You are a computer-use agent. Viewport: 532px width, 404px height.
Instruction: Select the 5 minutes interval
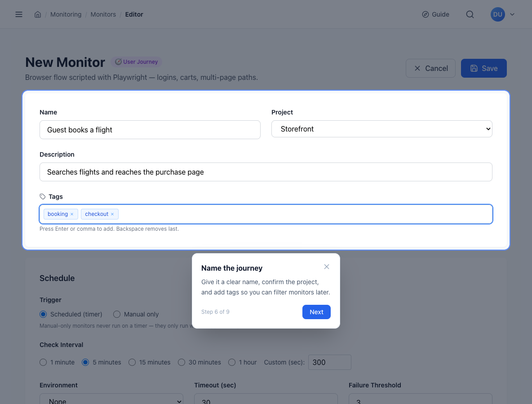tap(85, 362)
